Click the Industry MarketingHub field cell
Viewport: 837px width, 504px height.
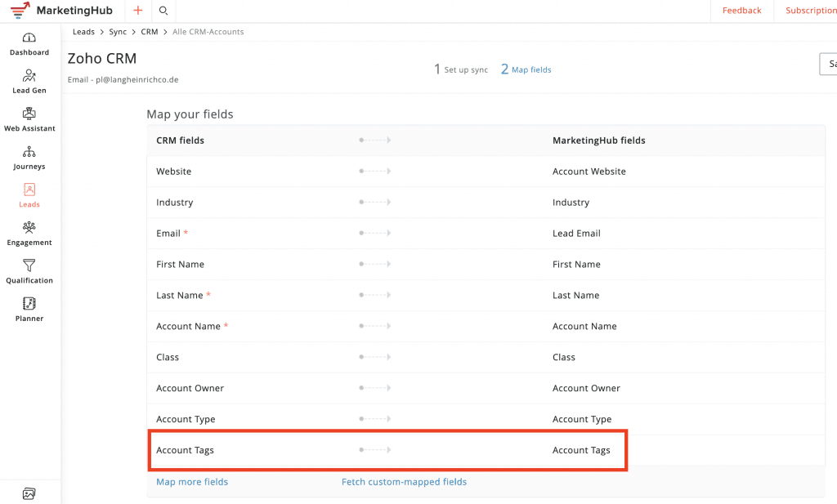tap(571, 202)
